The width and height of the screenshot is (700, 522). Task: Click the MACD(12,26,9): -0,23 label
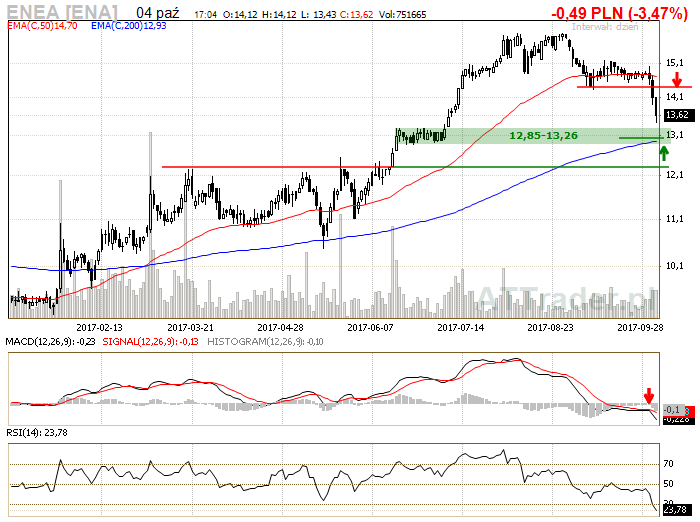[x=50, y=342]
